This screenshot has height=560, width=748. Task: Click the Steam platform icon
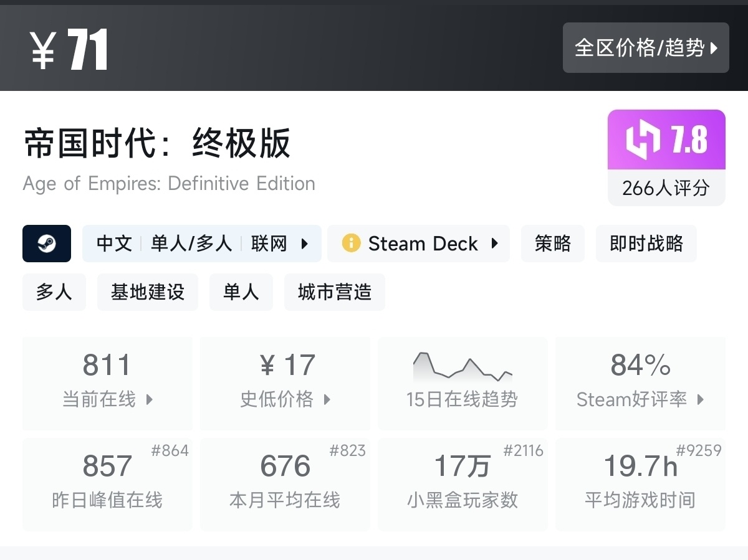pyautogui.click(x=47, y=244)
